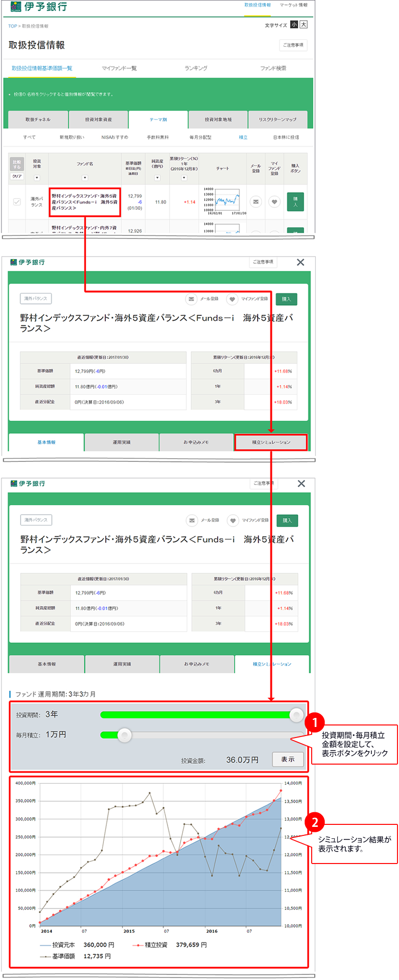Choose the NISAおすすめ theme filter
The width and height of the screenshot is (399, 980).
pos(114,137)
